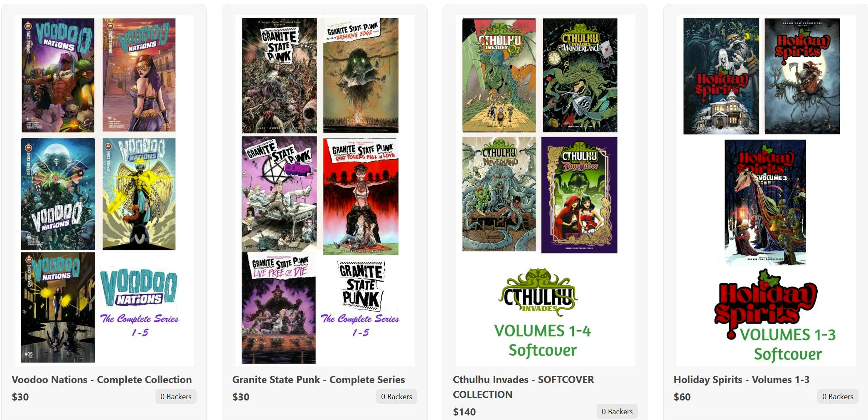Select the Granite State Punk Live Free or Die cover
This screenshot has width=868, height=420.
tap(279, 308)
